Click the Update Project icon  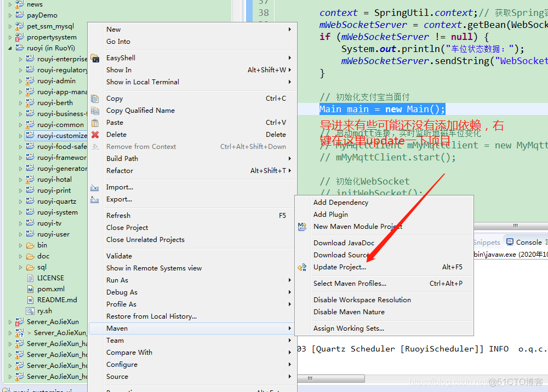tap(302, 267)
